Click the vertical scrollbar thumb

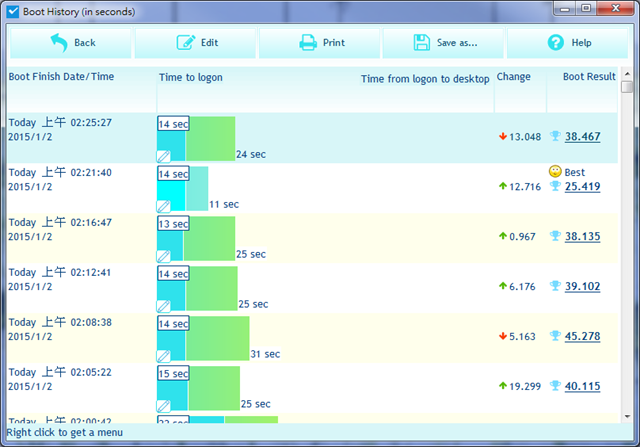[x=627, y=87]
